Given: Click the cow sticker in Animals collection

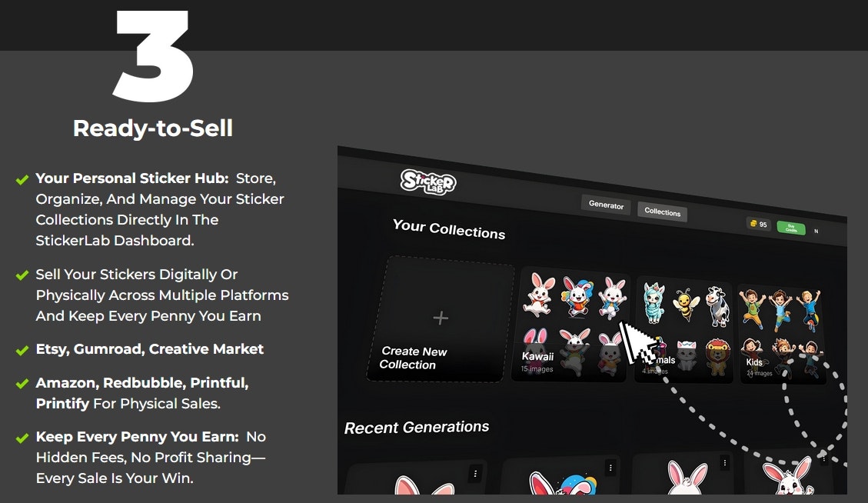Looking at the screenshot, I should [718, 306].
